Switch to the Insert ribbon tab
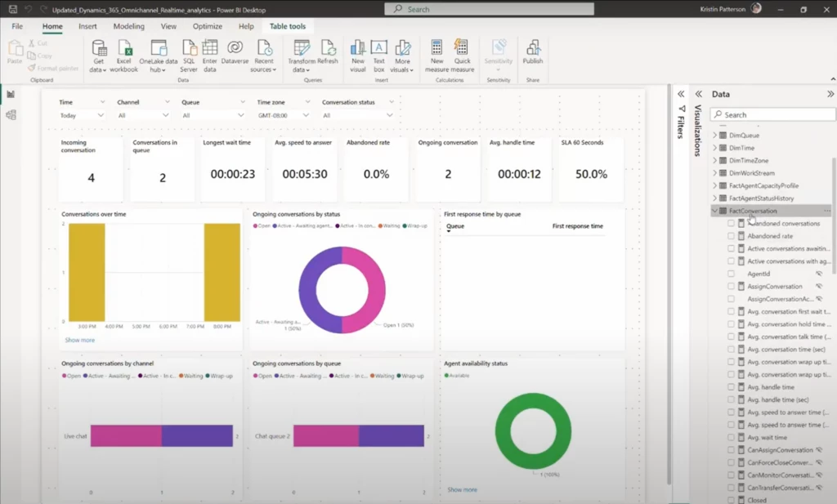The image size is (837, 504). (88, 25)
